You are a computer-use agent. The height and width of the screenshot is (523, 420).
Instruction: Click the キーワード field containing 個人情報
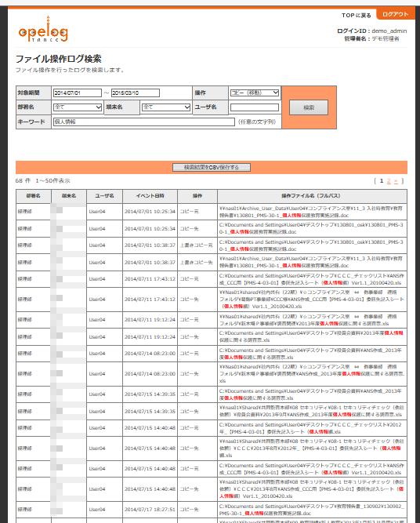point(144,122)
